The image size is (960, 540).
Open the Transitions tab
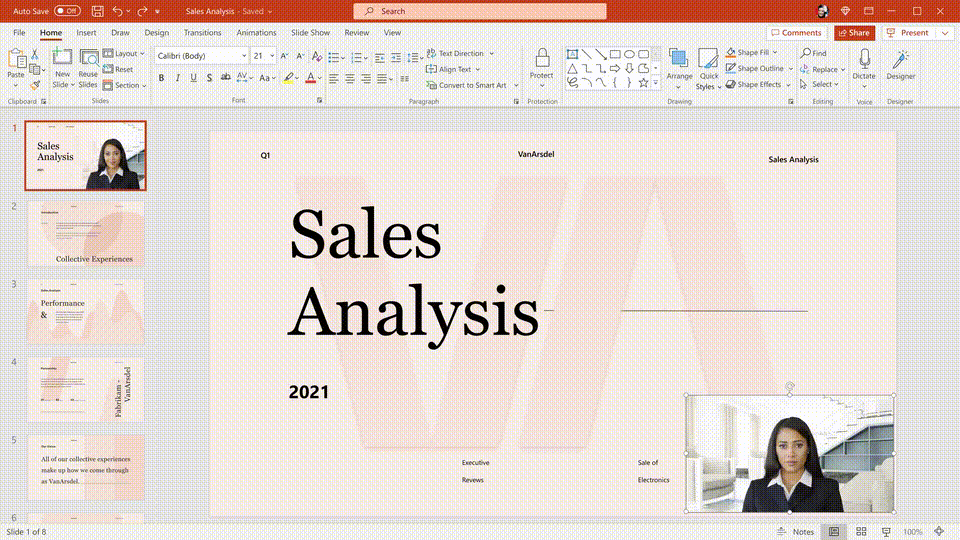pos(203,32)
